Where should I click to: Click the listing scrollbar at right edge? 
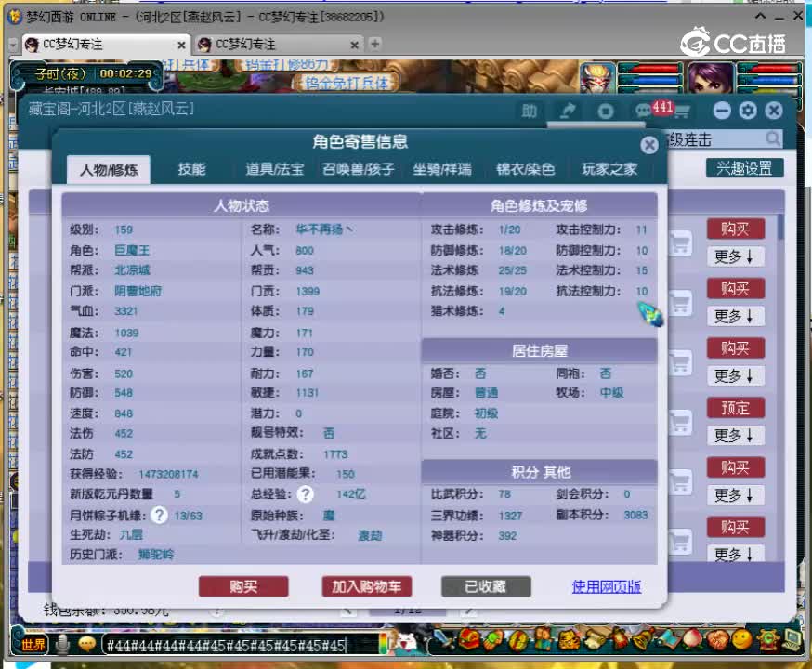coord(780,228)
